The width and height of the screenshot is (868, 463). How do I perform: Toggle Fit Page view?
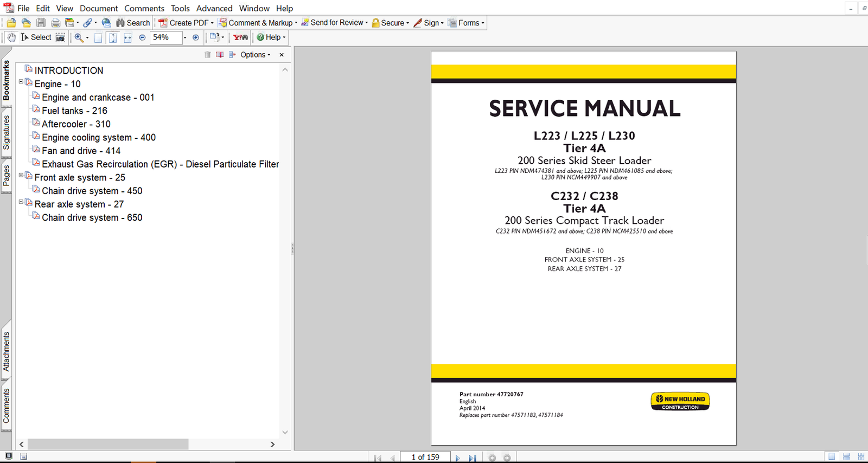point(113,37)
